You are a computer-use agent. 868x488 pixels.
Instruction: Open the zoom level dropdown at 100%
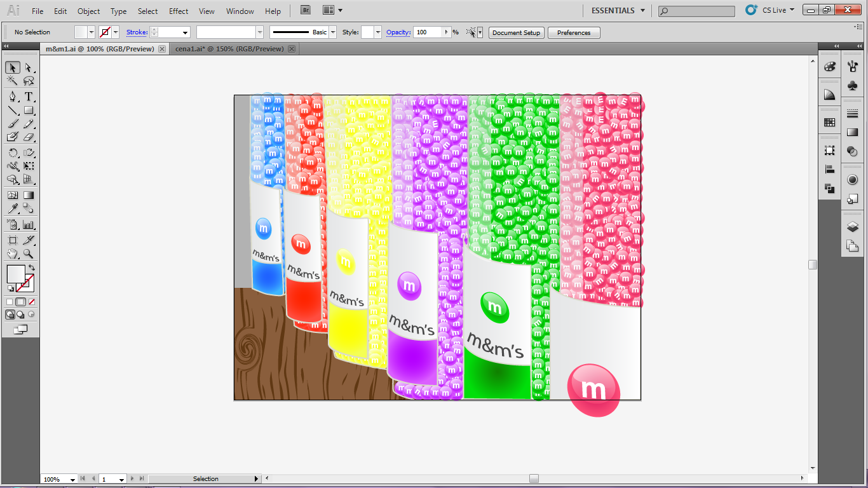click(72, 479)
